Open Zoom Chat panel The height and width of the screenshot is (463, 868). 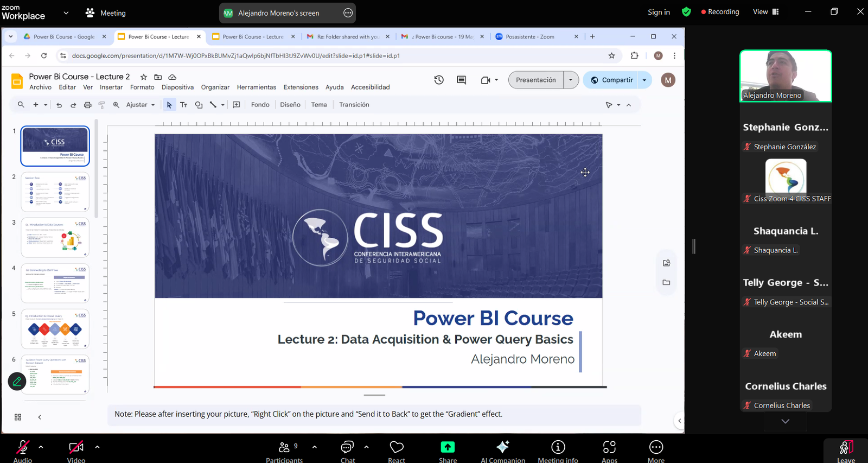[348, 451]
